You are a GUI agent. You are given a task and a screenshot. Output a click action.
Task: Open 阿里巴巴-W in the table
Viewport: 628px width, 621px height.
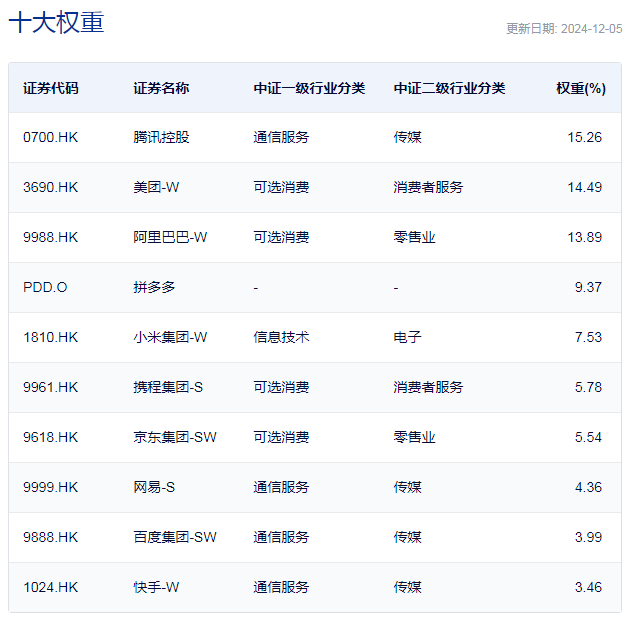pyautogui.click(x=170, y=237)
